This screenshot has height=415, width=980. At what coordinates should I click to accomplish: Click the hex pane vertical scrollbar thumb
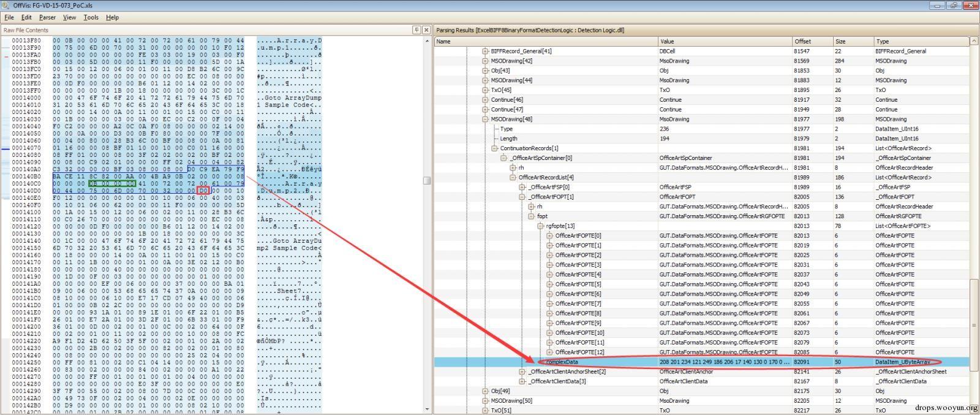(427, 180)
